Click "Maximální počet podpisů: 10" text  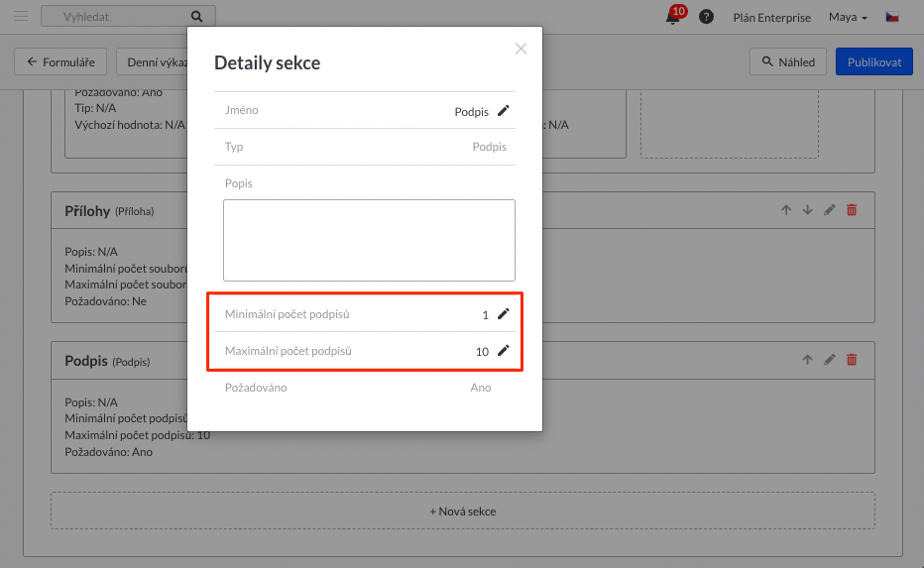pos(137,435)
